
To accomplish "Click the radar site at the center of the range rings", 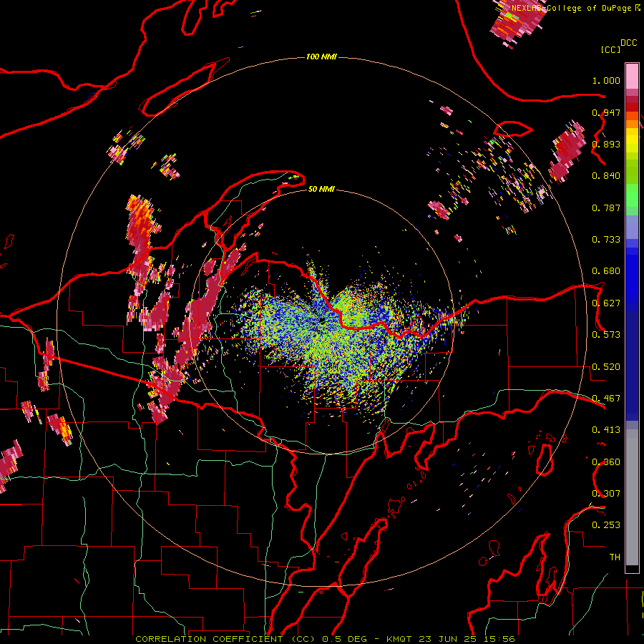I will [322, 321].
